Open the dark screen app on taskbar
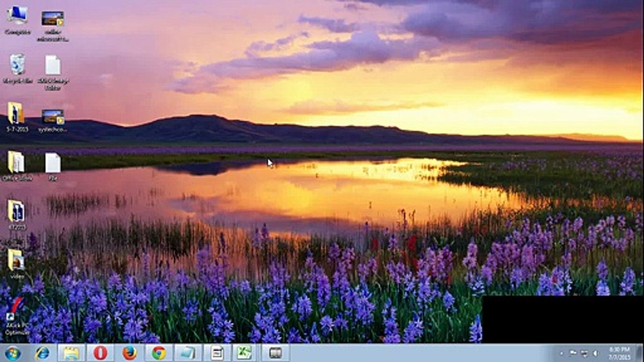 pyautogui.click(x=275, y=353)
